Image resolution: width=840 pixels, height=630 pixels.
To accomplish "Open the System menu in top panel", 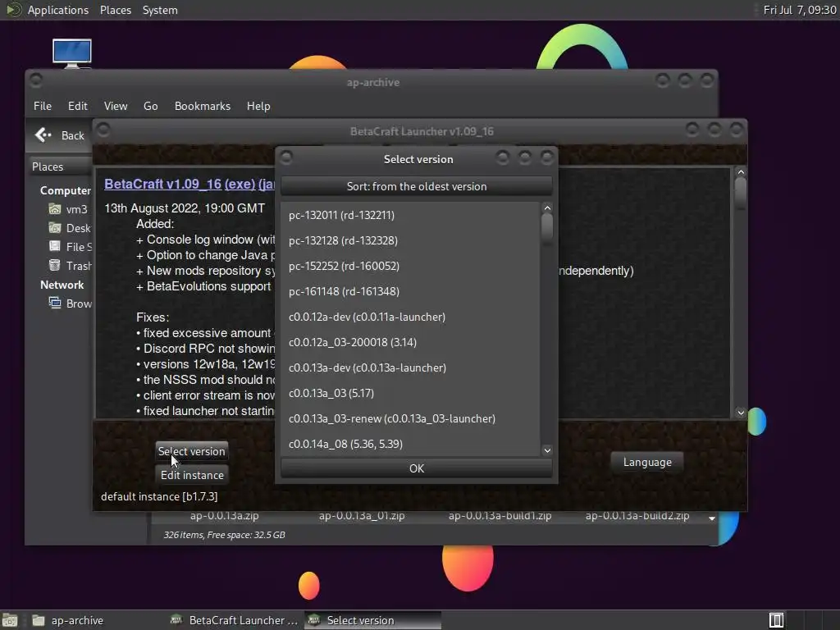I will (x=160, y=10).
